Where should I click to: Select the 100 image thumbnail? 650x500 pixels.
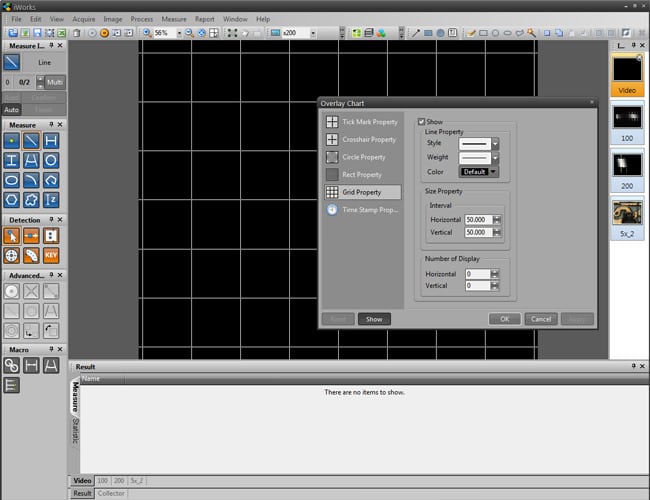pos(627,124)
